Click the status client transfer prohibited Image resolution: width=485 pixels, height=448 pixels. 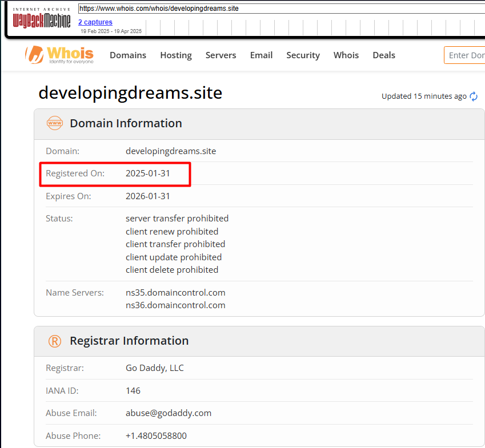coord(175,244)
